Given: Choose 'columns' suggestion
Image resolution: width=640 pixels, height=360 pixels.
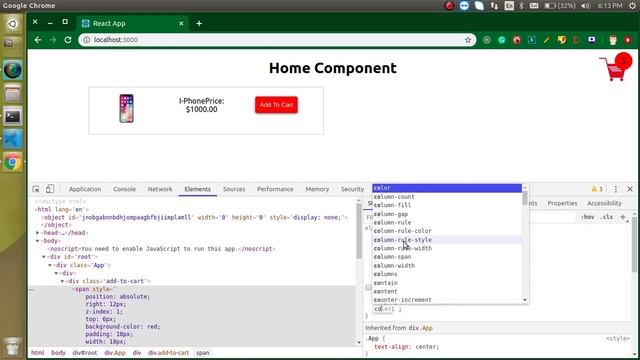Looking at the screenshot, I should (447, 274).
